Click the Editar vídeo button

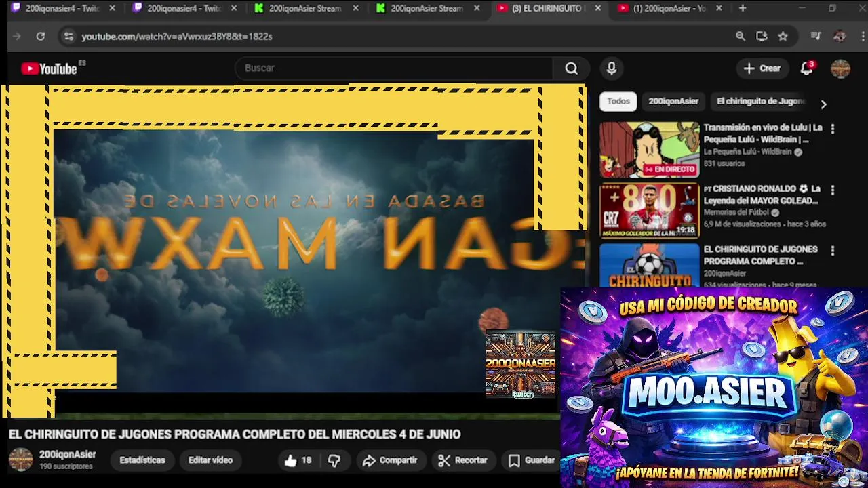[210, 460]
